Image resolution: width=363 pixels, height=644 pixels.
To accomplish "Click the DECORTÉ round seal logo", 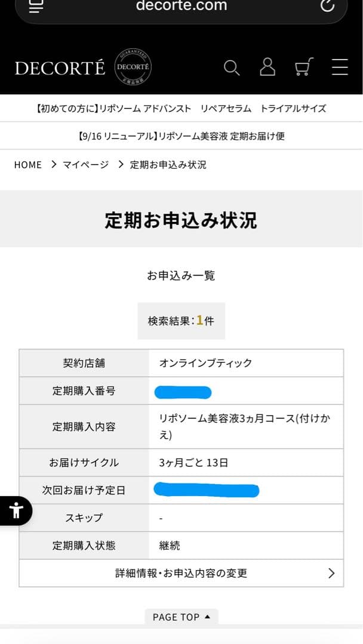I will coord(133,68).
